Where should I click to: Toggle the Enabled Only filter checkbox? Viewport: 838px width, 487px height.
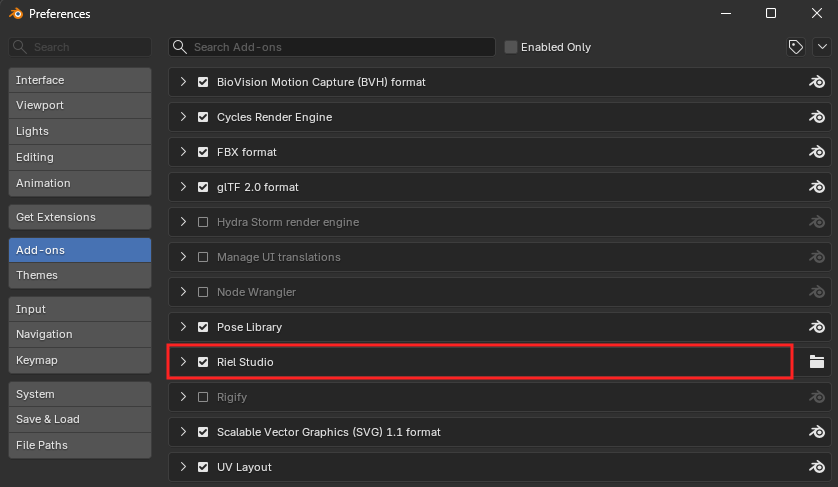pyautogui.click(x=511, y=47)
